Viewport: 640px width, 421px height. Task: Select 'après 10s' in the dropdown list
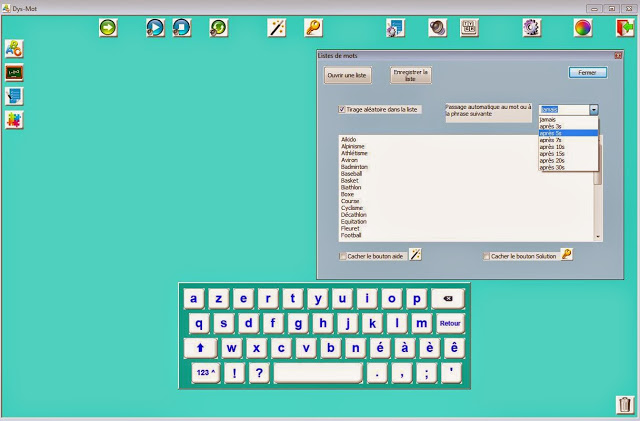(553, 147)
